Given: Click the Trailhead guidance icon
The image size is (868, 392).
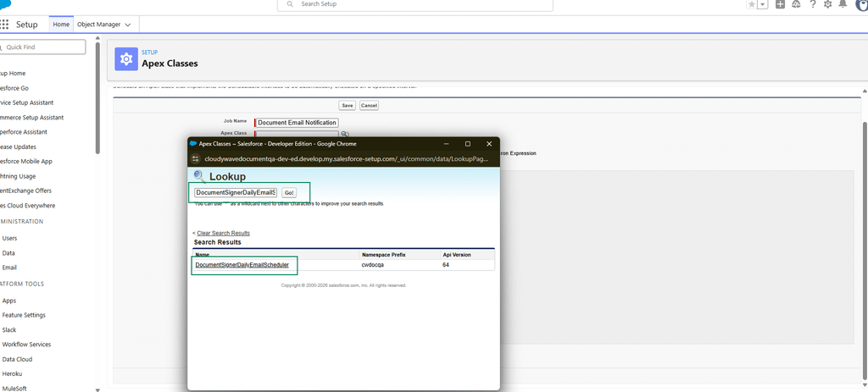Looking at the screenshot, I should click(796, 4).
